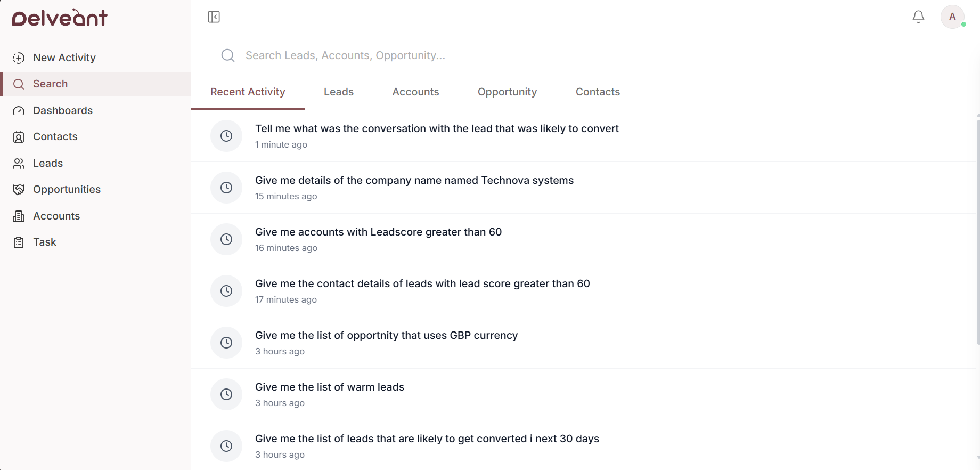Viewport: 980px width, 470px height.
Task: Open Dashboards from the sidebar
Action: point(62,110)
